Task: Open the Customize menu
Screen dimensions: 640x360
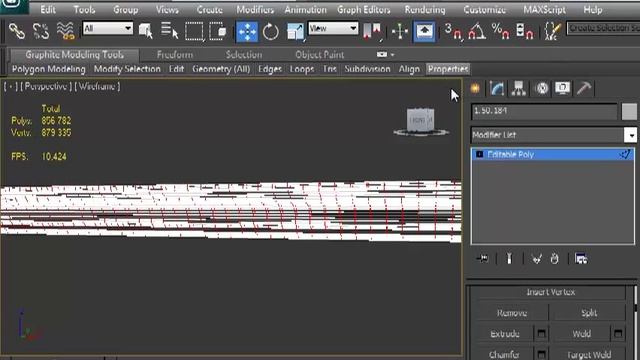Action: click(484, 9)
